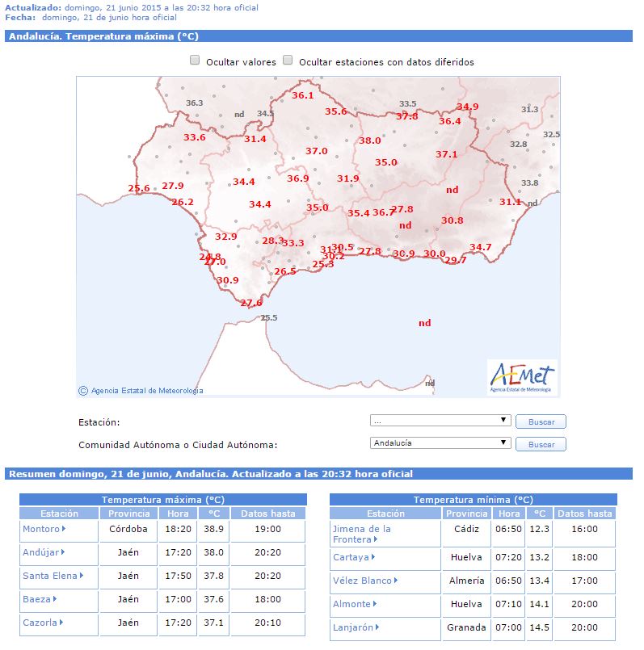Click the arrow icon beside Almonte
The width and height of the screenshot is (644, 650).
point(375,605)
